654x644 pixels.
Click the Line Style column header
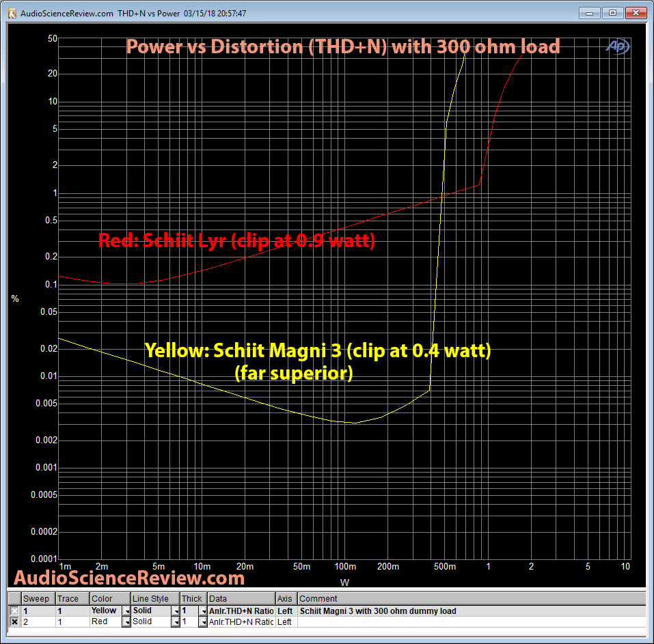155,598
